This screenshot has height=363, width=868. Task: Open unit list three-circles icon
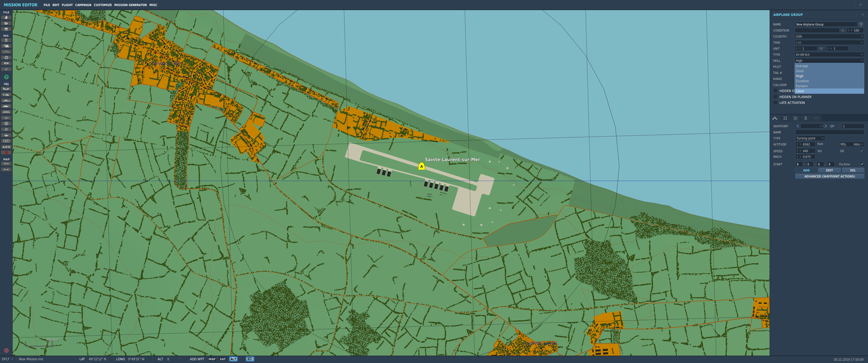[6, 141]
